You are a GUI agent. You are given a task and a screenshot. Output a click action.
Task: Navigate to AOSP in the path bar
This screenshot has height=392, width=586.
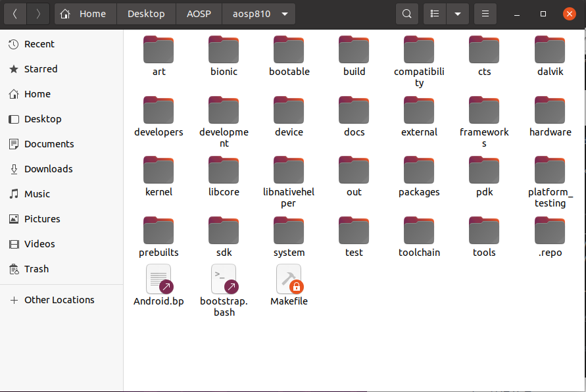pyautogui.click(x=199, y=14)
